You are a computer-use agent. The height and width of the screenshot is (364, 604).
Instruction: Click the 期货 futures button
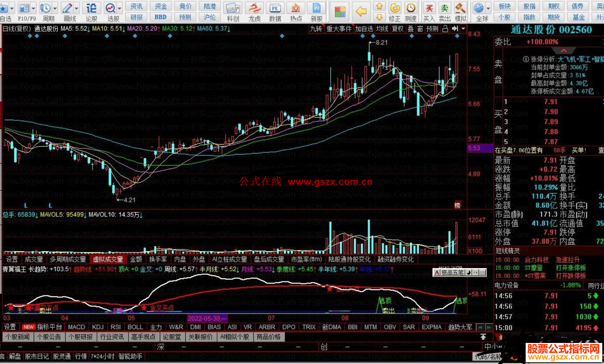click(x=554, y=17)
